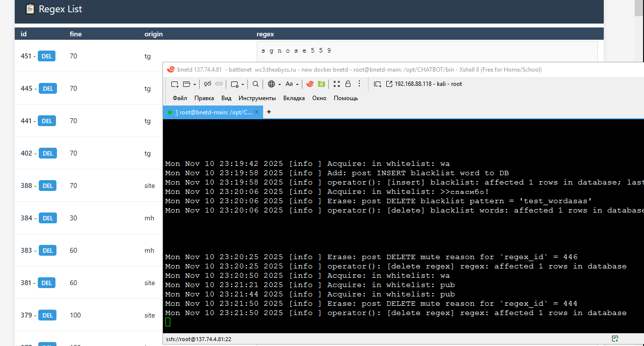
Task: Click the lock screen padlock icon
Action: (x=348, y=83)
